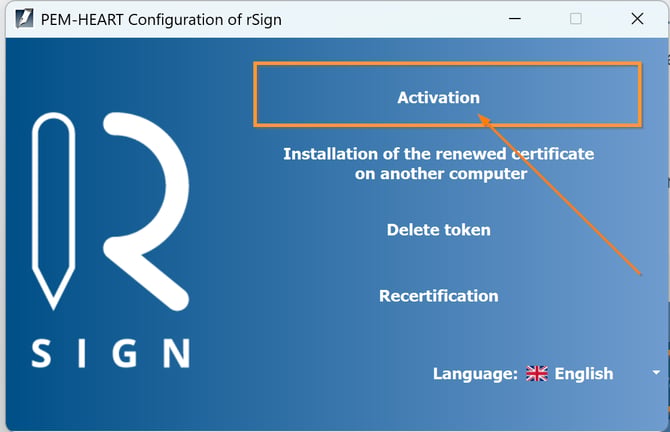The width and height of the screenshot is (670, 432).
Task: Click the letter I in SIGN logo
Action: pyautogui.click(x=81, y=353)
